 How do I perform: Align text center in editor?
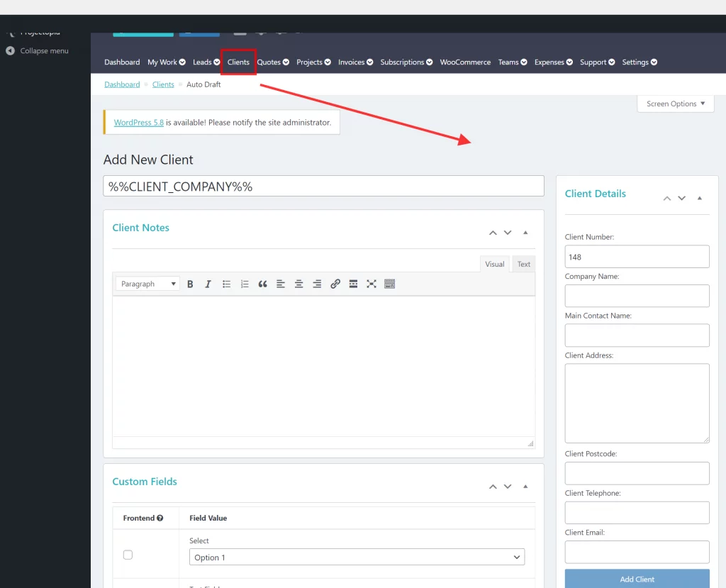[298, 284]
